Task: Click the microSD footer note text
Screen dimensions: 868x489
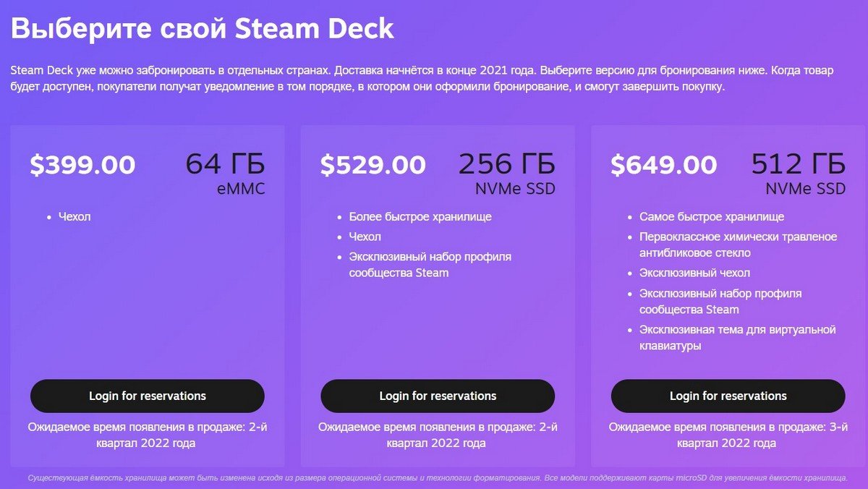Action: point(434,477)
